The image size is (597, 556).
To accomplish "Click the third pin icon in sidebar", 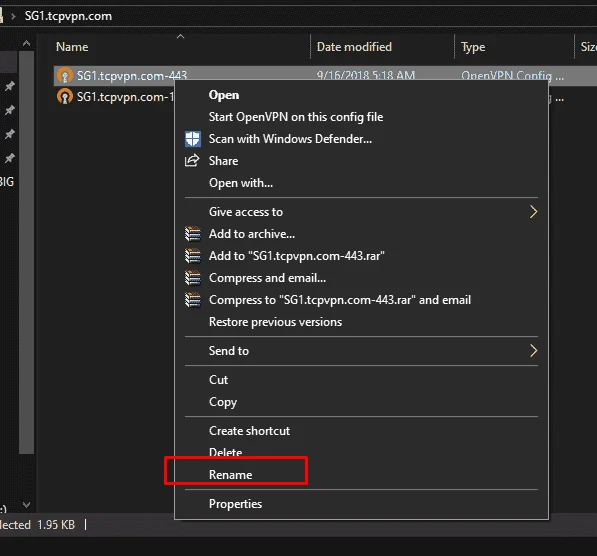I will pyautogui.click(x=10, y=134).
